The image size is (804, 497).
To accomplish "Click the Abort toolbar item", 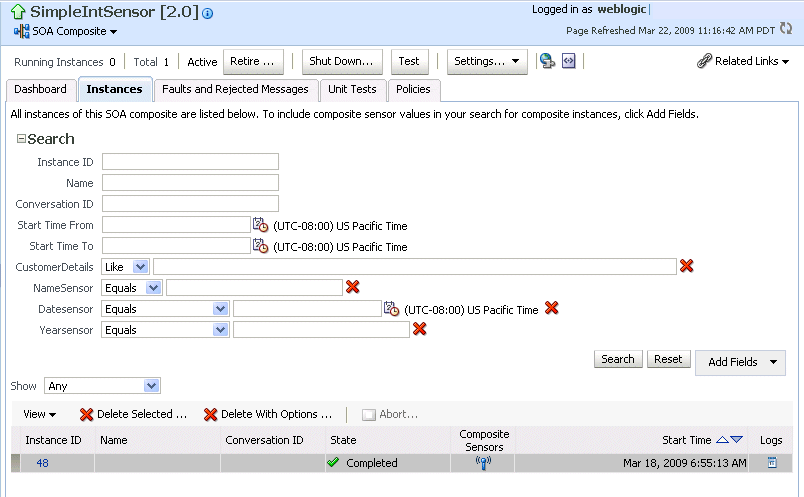I will point(390,414).
